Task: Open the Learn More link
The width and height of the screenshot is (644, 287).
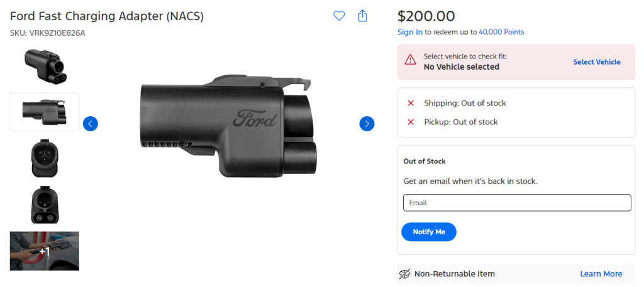Action: coord(601,274)
